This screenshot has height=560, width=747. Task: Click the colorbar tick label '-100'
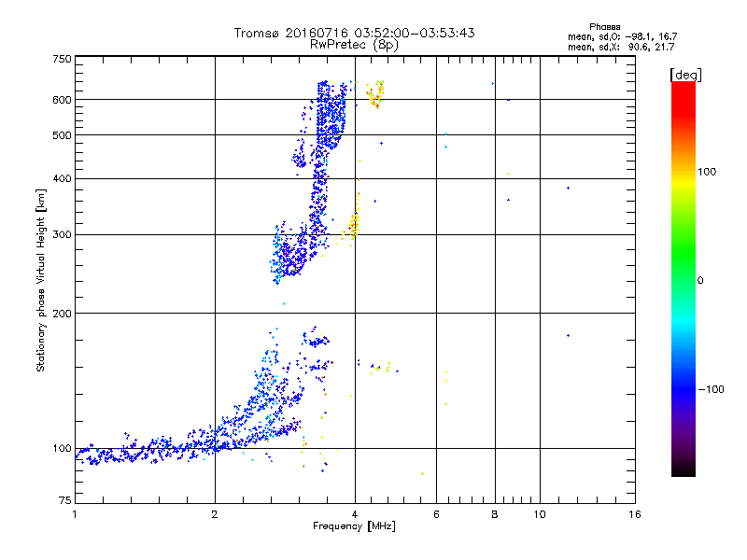(x=711, y=389)
